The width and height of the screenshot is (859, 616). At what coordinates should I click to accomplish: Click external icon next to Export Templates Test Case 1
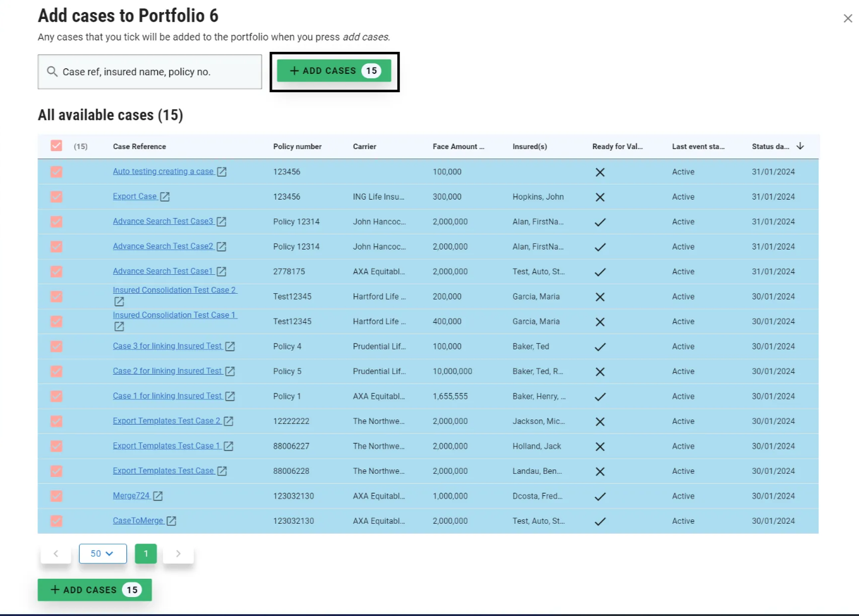point(229,447)
